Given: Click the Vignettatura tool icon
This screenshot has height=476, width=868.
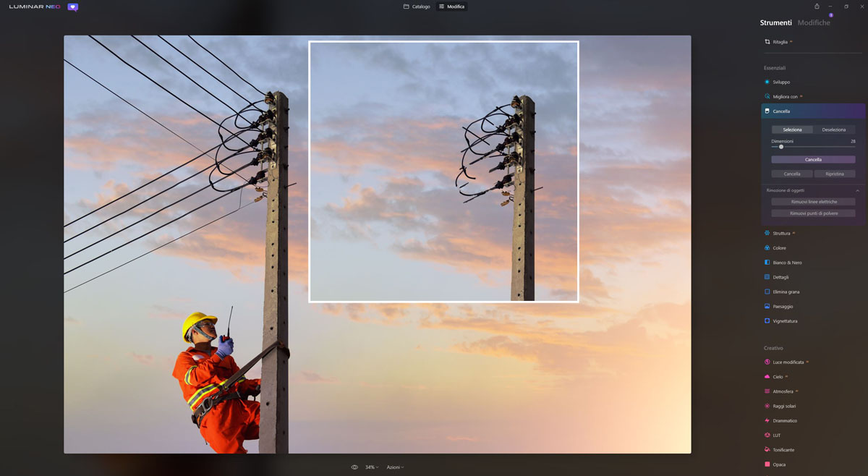Looking at the screenshot, I should [x=767, y=321].
